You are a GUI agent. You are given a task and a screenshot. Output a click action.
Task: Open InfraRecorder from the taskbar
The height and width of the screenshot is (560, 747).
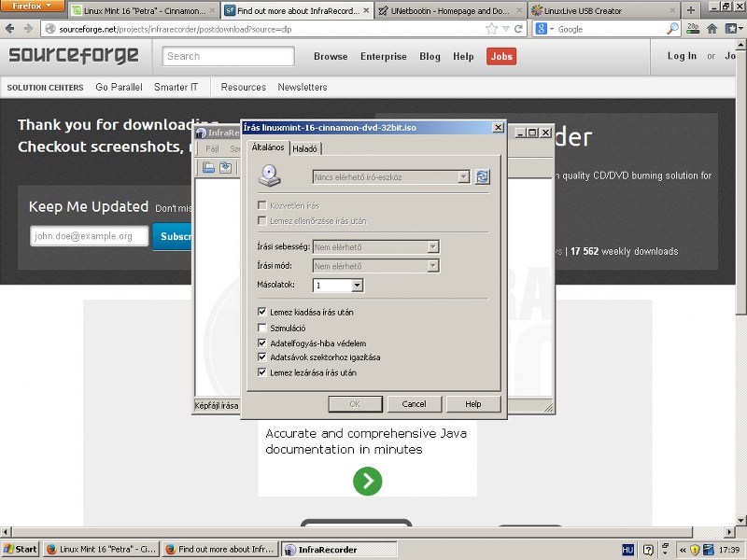pyautogui.click(x=339, y=550)
